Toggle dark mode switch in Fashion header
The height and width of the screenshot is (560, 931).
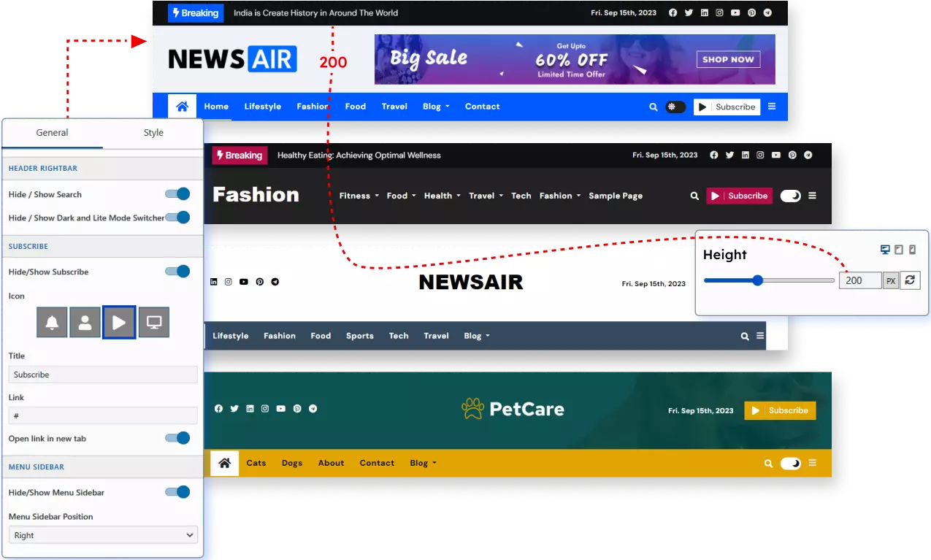(x=791, y=196)
